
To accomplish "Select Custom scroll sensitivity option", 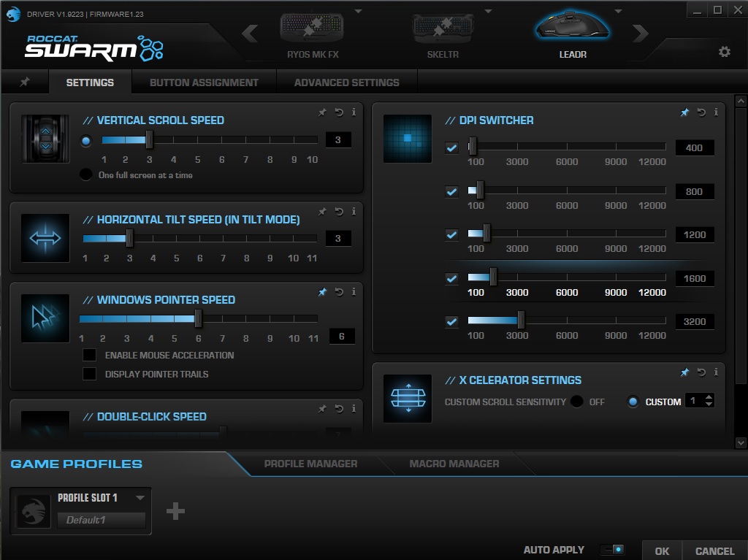I will pos(633,402).
